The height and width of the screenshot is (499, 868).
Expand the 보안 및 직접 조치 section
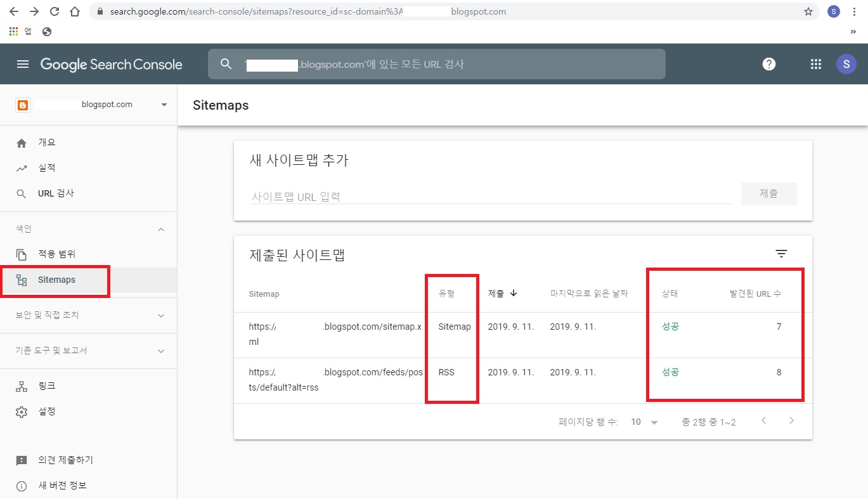pos(161,315)
